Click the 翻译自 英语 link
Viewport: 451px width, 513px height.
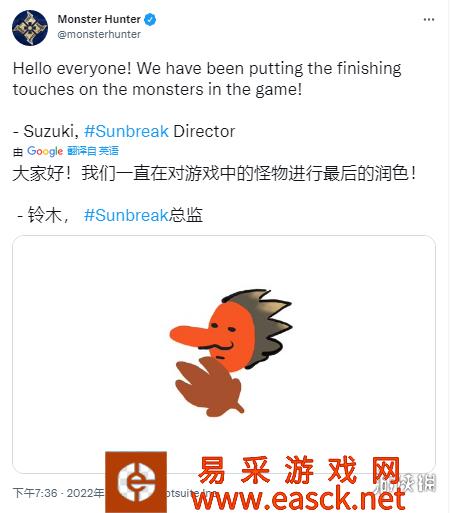[x=93, y=151]
